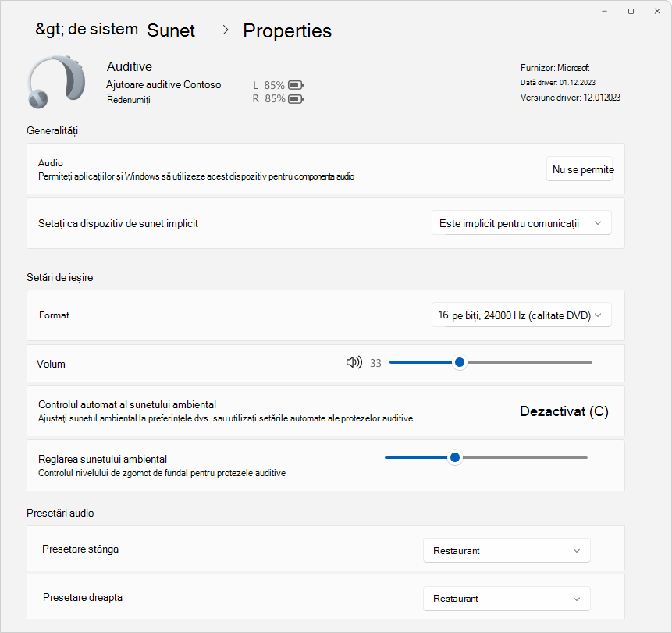Click the 'Ajutoare auditive Contoso' device name

pos(164,84)
